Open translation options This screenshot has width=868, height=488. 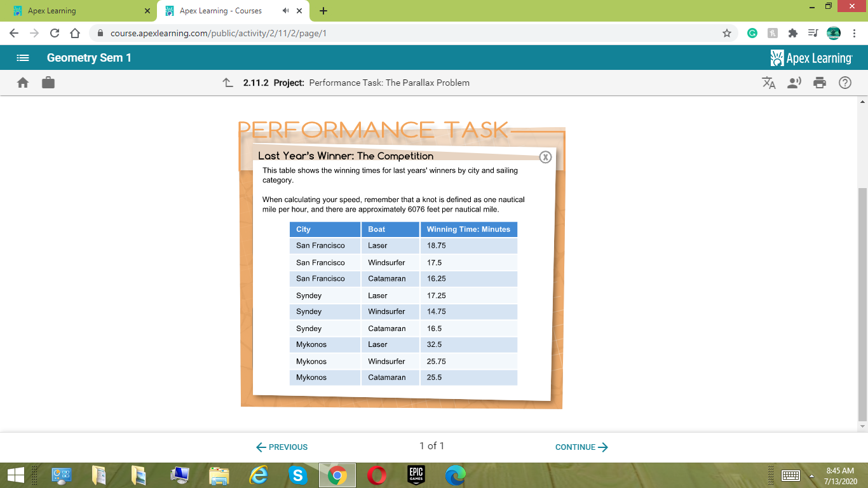click(x=769, y=83)
